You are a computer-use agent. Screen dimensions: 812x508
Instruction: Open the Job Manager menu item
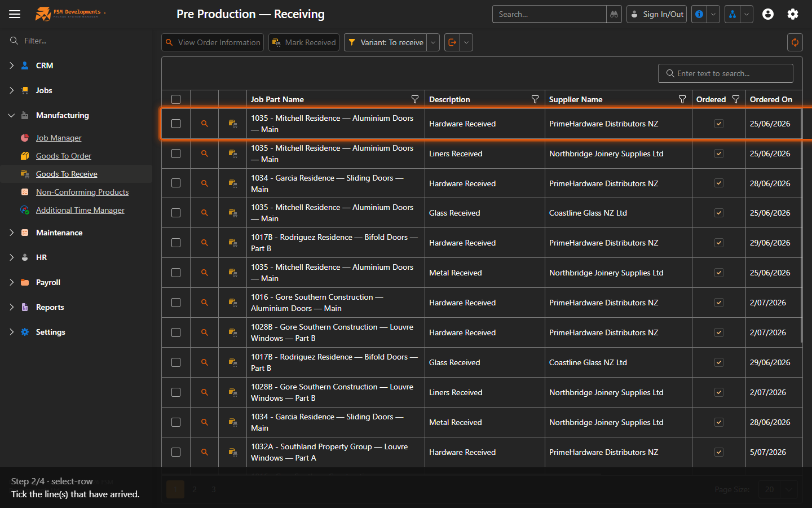click(59, 138)
